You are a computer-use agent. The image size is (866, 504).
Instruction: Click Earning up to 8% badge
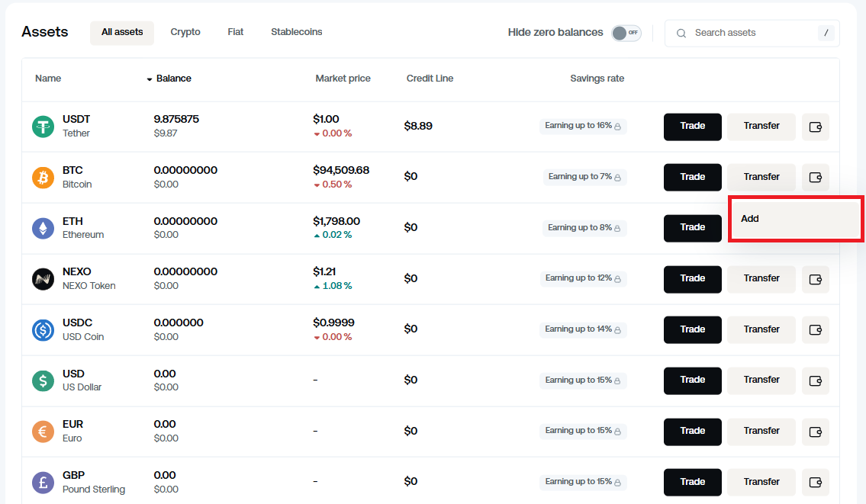[584, 227]
